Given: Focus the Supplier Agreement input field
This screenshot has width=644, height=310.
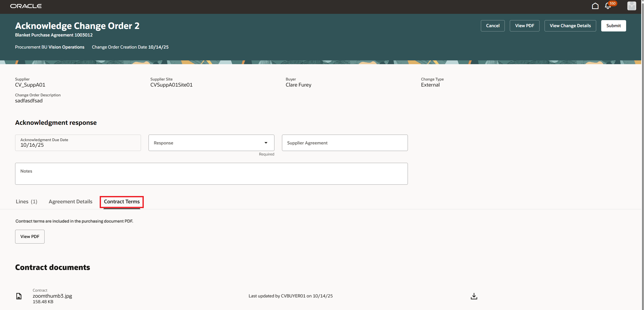Looking at the screenshot, I should coord(345,143).
